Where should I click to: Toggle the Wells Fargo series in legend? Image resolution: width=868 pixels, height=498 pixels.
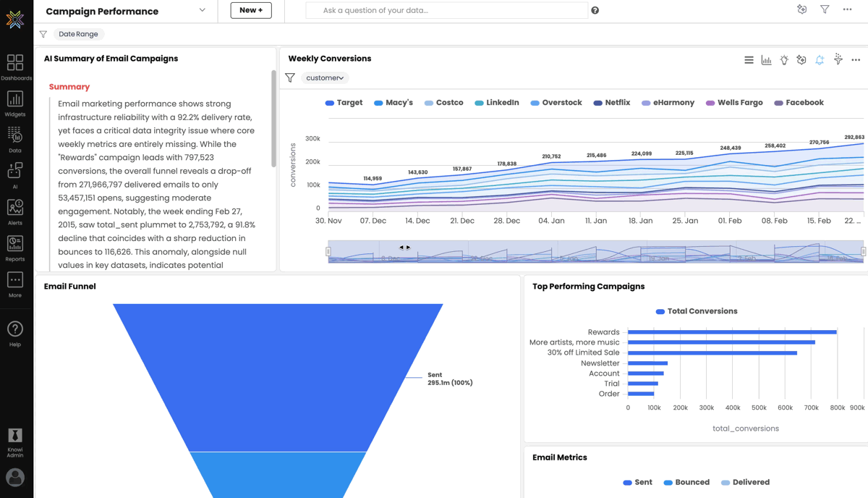(x=734, y=103)
